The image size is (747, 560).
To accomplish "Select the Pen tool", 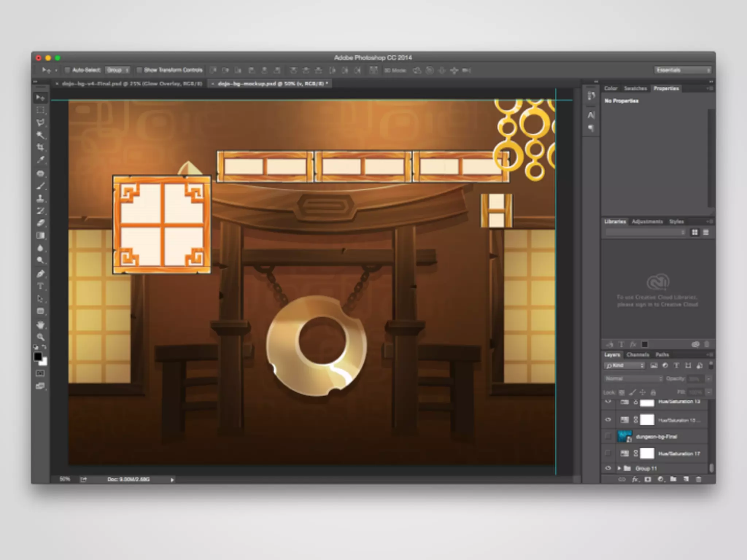I will 40,274.
